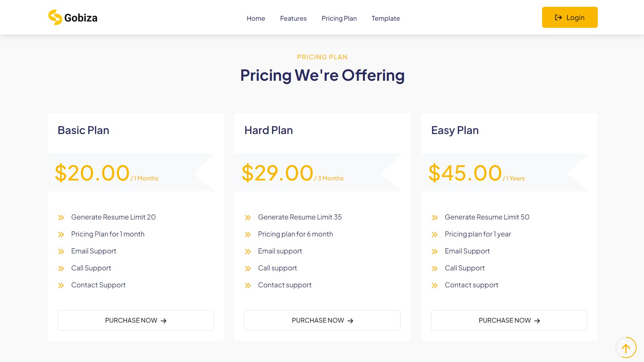Select Template in the top navigation
Screen dimensions: 644x362
[x=386, y=18]
